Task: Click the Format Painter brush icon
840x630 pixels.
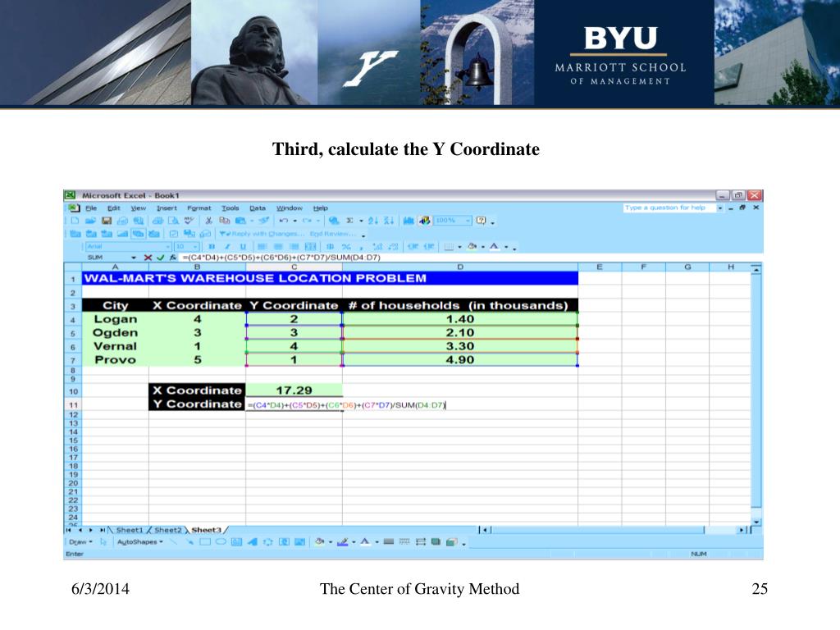Action: point(263,221)
